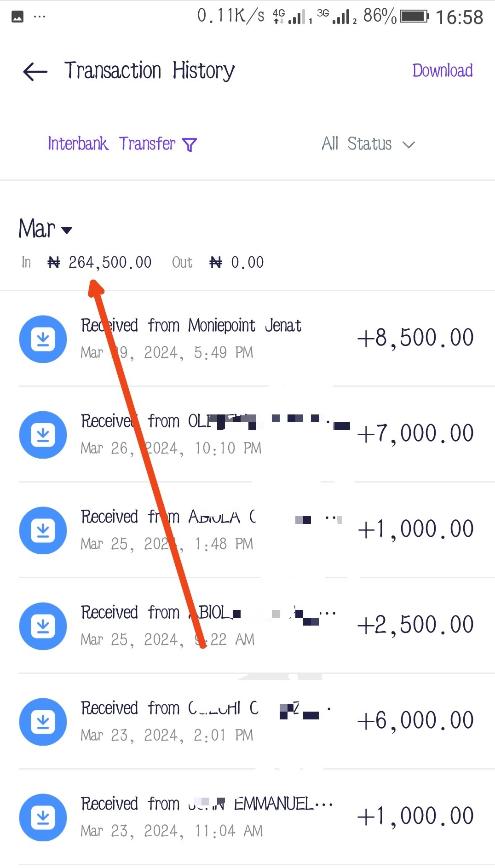Image resolution: width=495 pixels, height=868 pixels.
Task: Tap the +2,500.00 transaction amount
Action: [415, 625]
